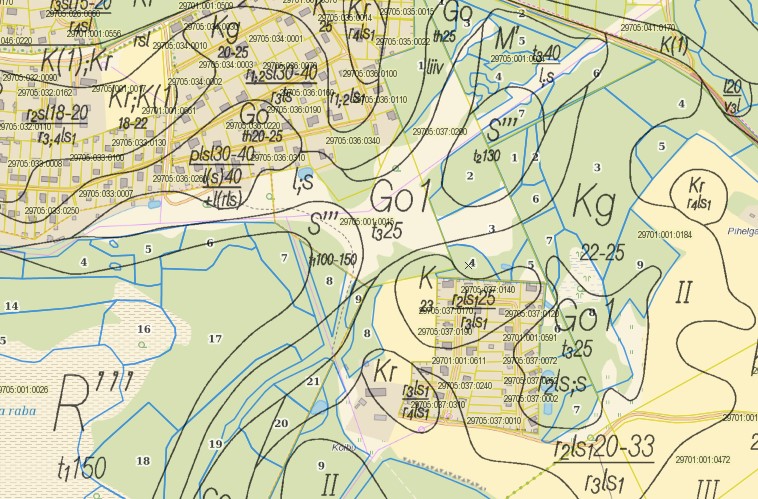Click forest compartment number 16
Screen dimensions: 758x499
point(144,329)
